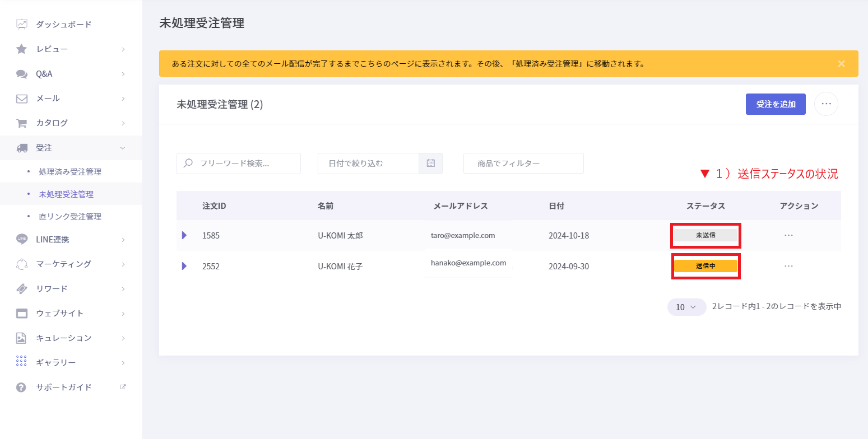Screen dimensions: 868x439
Task: Collapse the 受注 sidebar section
Action: coord(123,148)
